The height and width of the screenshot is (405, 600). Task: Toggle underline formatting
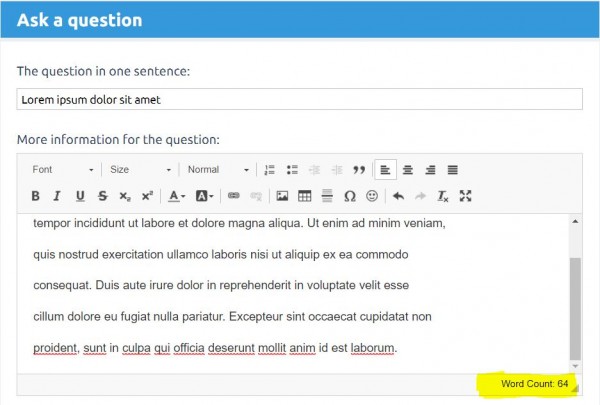pos(80,196)
